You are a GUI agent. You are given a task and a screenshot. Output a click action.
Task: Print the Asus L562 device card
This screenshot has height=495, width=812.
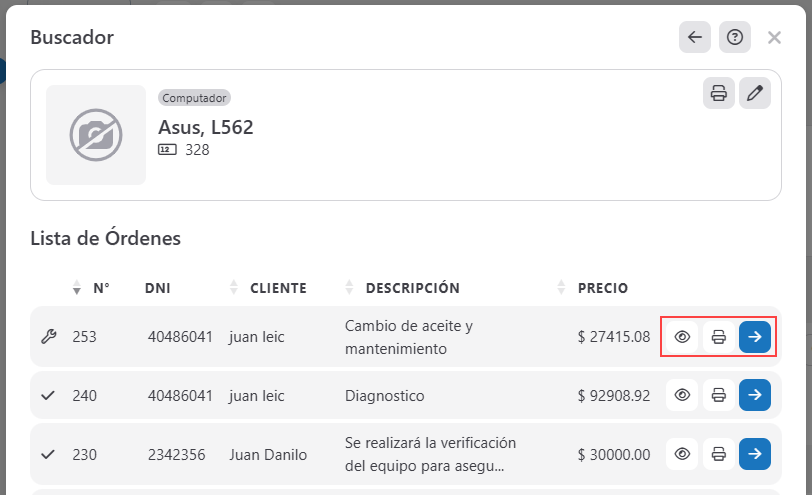coord(718,93)
